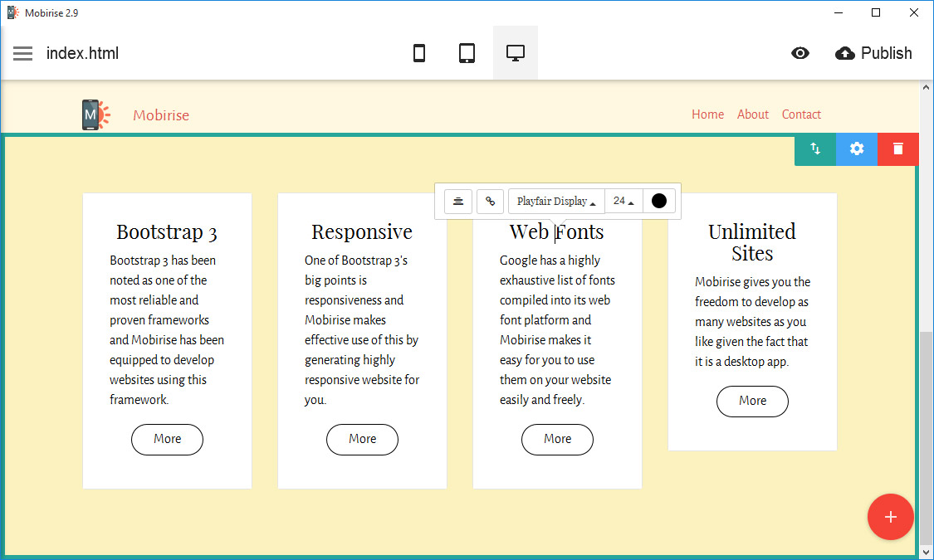Click the Responsive description paragraph

tap(362, 330)
